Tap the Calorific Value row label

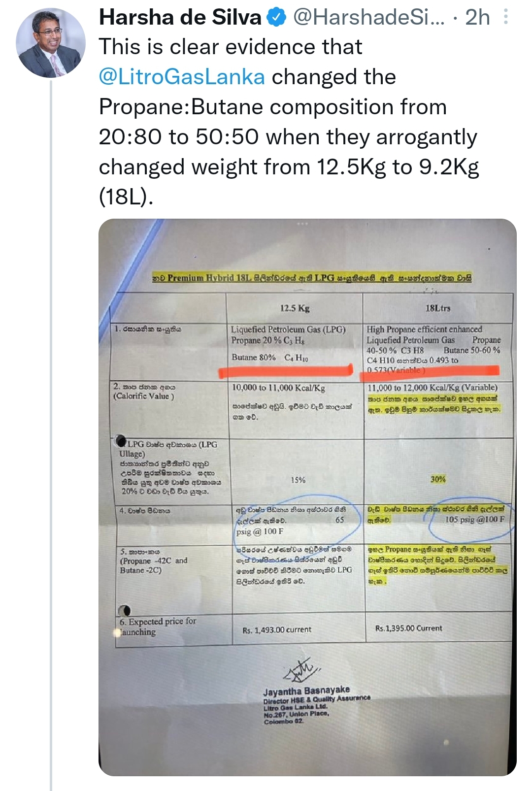click(x=144, y=392)
